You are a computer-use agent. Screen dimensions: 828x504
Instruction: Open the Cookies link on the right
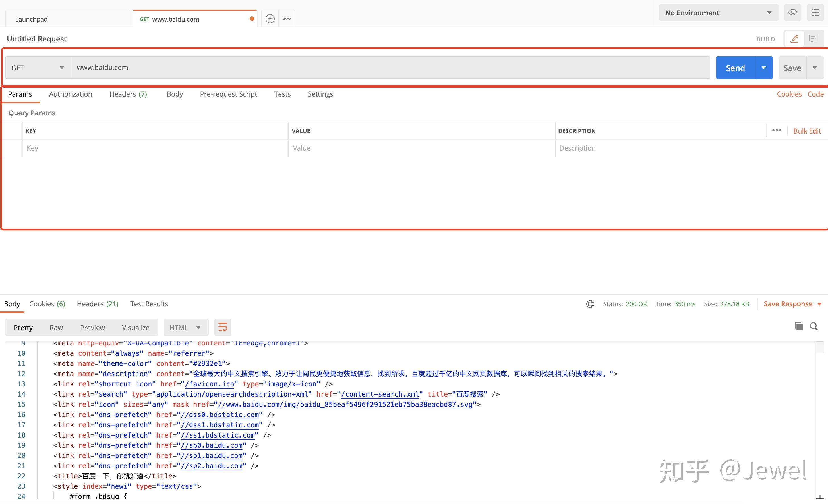[789, 94]
